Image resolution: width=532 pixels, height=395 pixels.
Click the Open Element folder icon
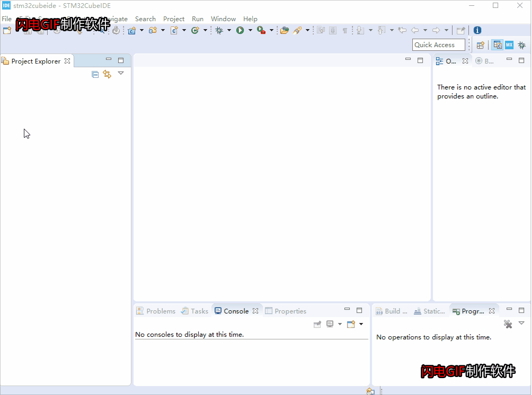coord(285,31)
